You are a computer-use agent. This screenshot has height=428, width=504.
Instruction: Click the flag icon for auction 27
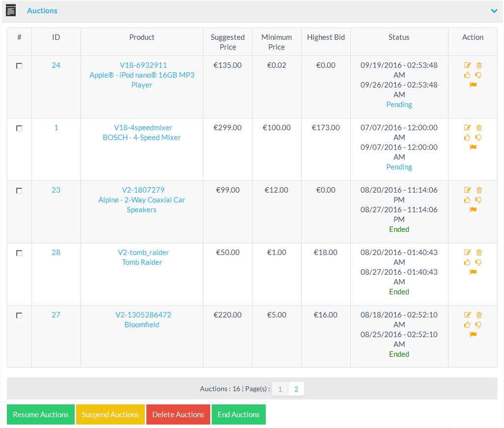tap(473, 335)
